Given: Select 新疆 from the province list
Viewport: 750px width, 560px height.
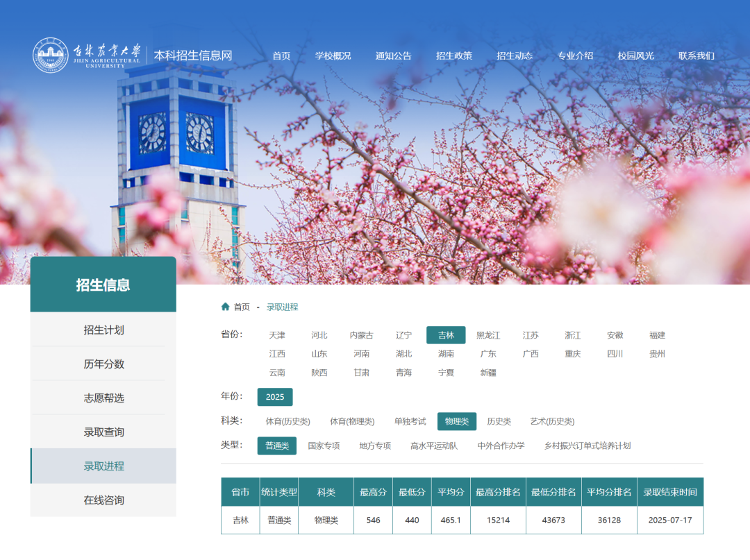Looking at the screenshot, I should pos(489,372).
